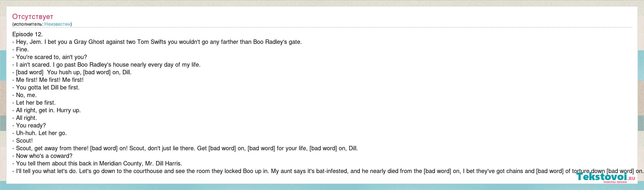Viewport: 644px width, 190px height.
Task: Click 'You gotta let Dill be first' line
Action: (46, 87)
